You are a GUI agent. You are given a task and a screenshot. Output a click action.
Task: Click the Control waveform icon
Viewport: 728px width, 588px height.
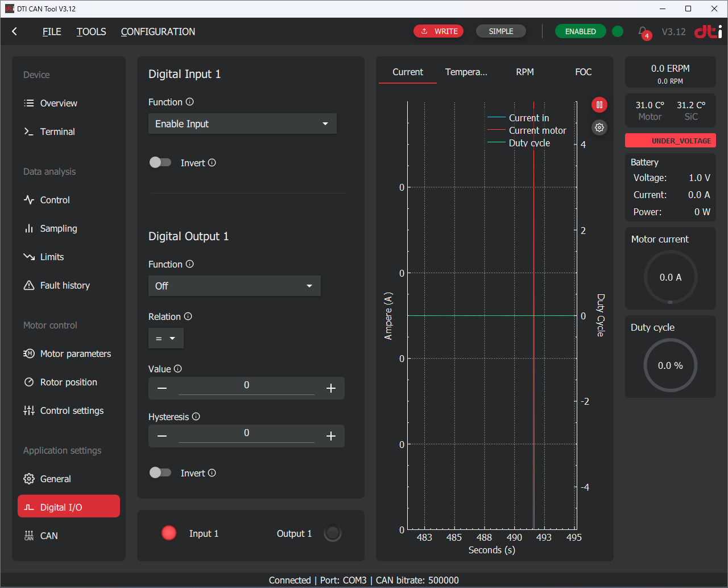29,200
